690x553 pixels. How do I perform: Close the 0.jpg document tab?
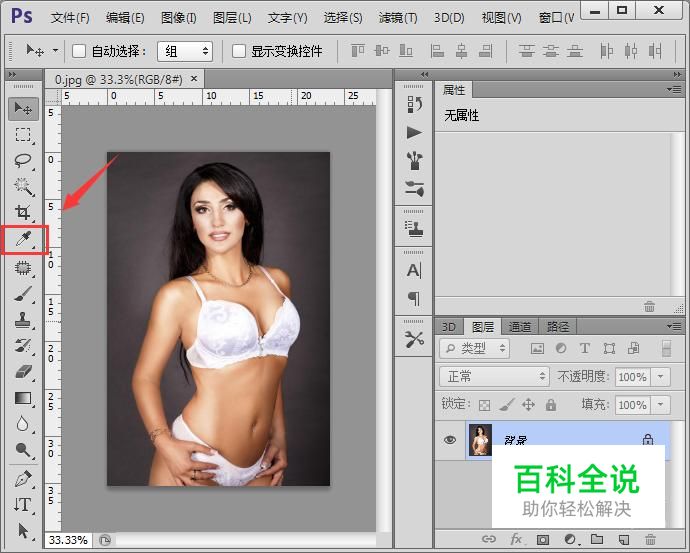(x=194, y=79)
